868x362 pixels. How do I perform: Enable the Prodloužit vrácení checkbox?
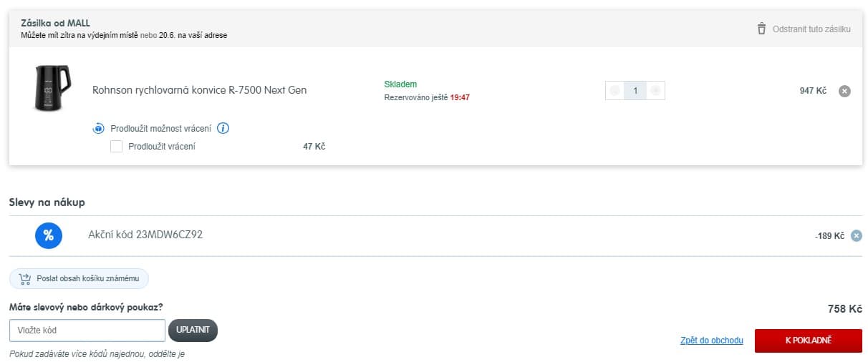pyautogui.click(x=116, y=147)
